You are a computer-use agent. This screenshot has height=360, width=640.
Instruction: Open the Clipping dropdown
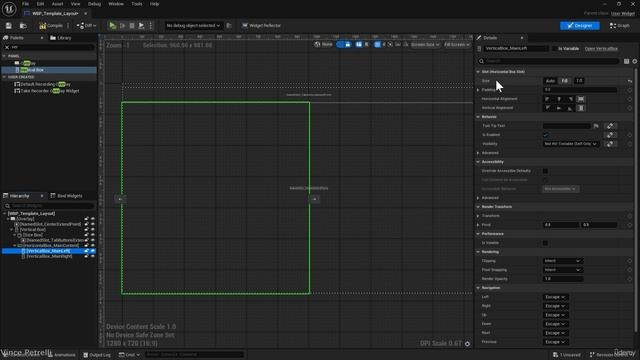562,261
